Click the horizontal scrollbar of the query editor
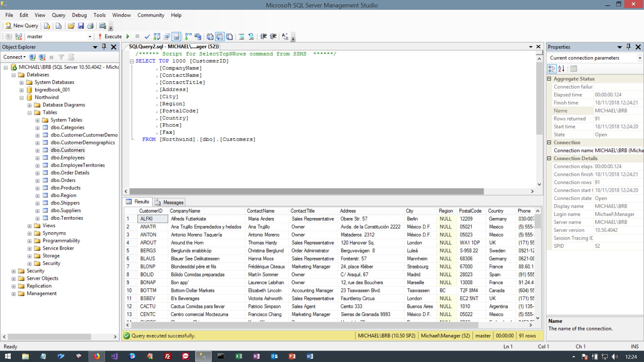This screenshot has height=362, width=644. pyautogui.click(x=306, y=191)
